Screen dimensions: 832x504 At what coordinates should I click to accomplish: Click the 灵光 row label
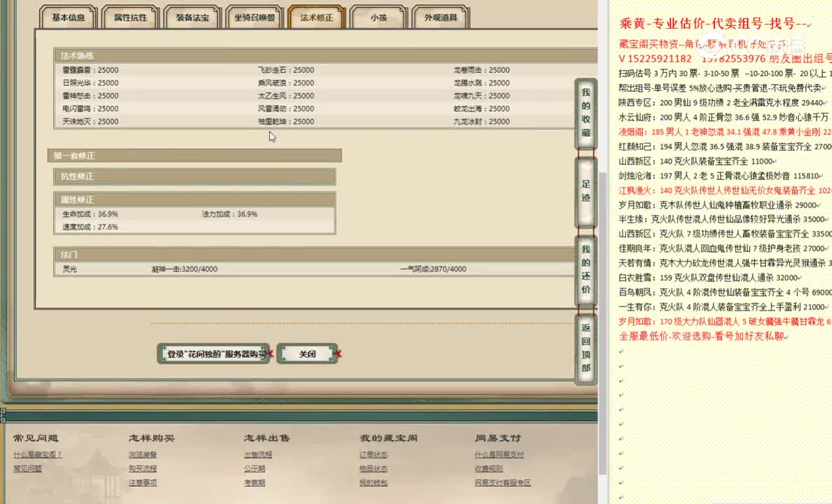69,269
